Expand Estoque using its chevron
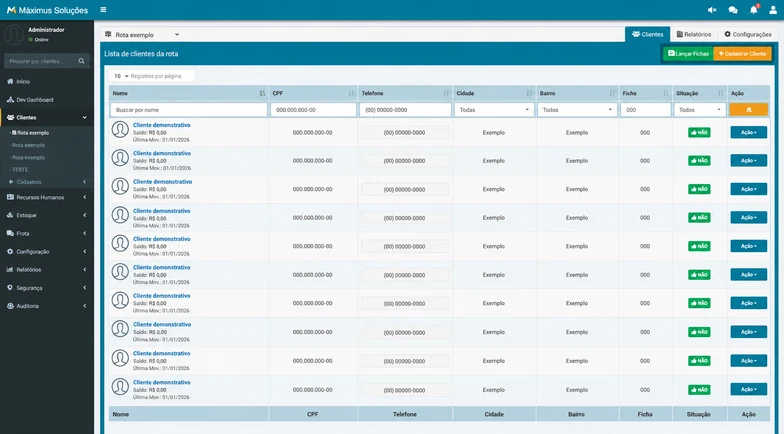Image resolution: width=784 pixels, height=434 pixels. (x=84, y=215)
